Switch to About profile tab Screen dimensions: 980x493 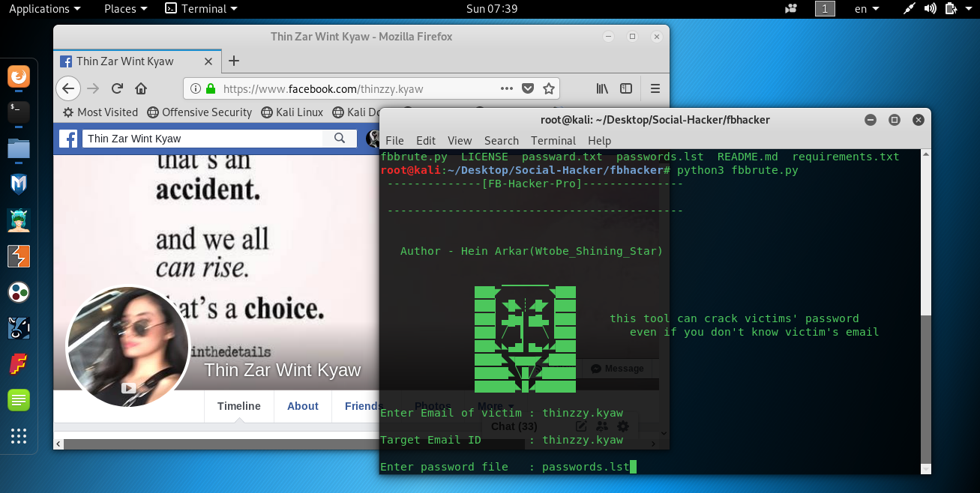pyautogui.click(x=303, y=406)
